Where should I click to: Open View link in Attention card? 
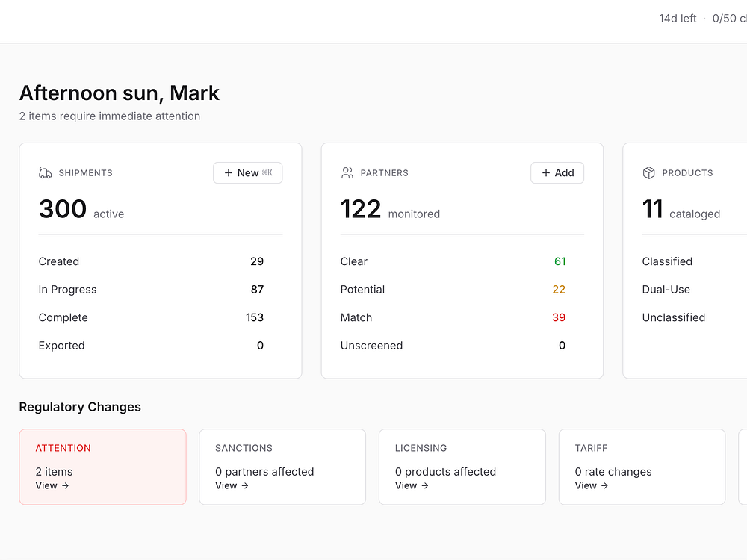52,486
